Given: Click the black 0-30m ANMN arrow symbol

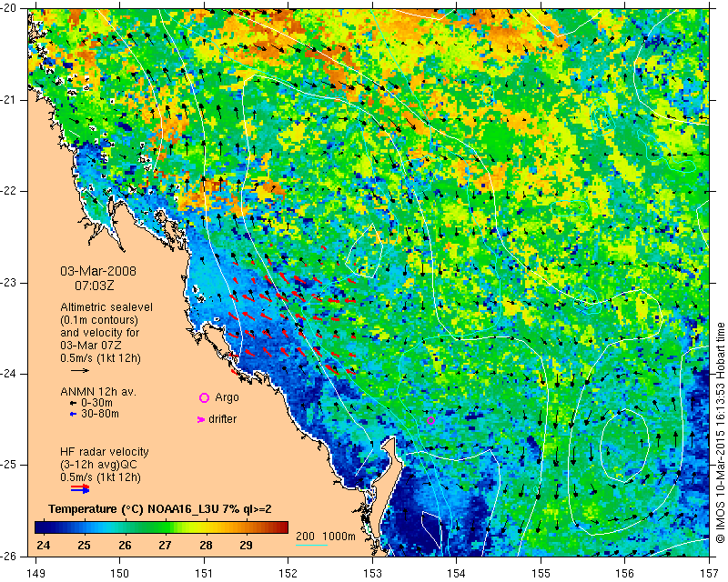Looking at the screenshot, I should 73,404.
